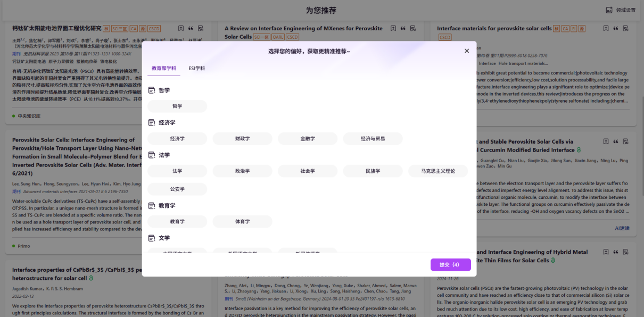Click the 法学 category header icon
Viewport: 644px width, 317px height.
pos(151,155)
